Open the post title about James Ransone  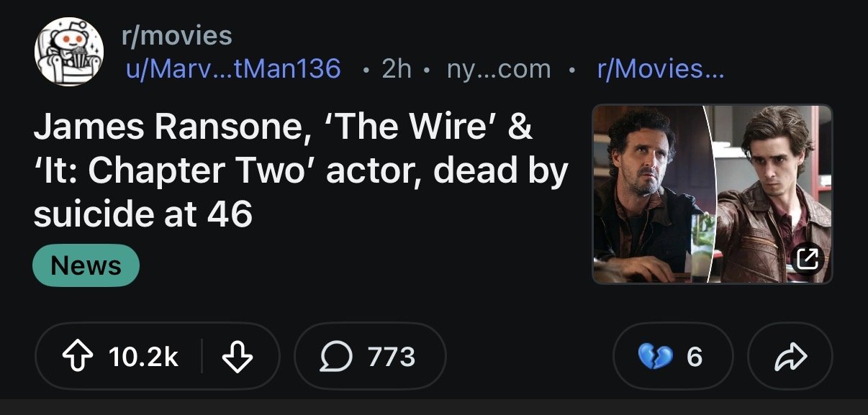tap(300, 171)
